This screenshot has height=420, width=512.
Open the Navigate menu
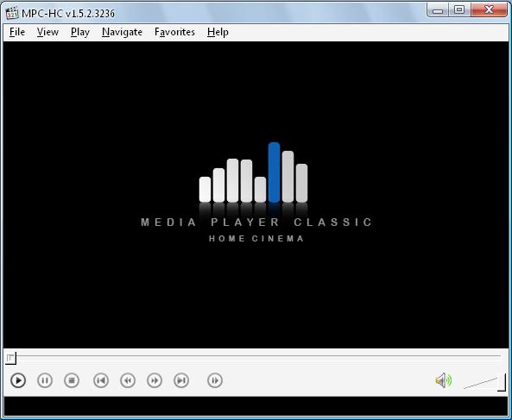click(x=122, y=32)
